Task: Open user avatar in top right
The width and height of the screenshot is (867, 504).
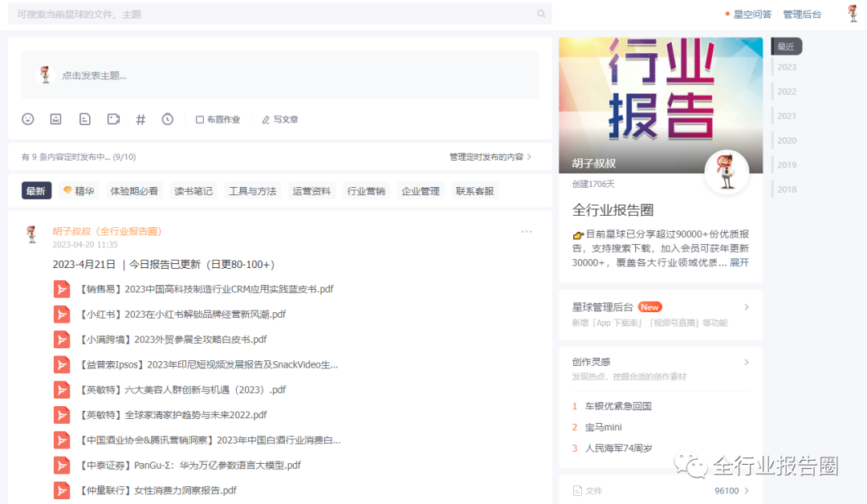Action: tap(853, 14)
